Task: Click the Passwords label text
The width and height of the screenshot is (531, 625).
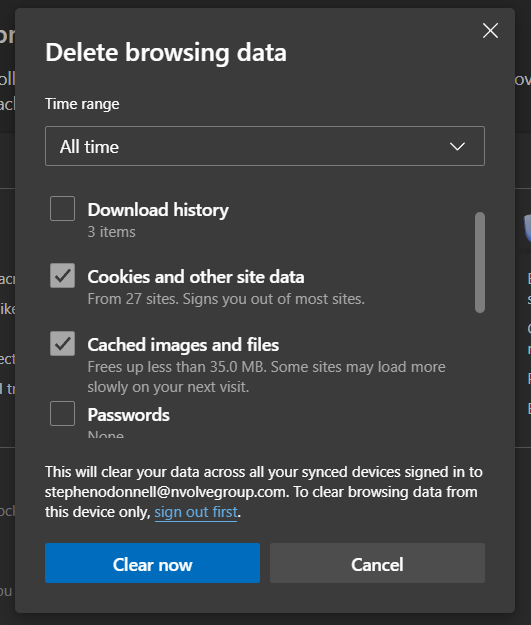Action: [128, 415]
